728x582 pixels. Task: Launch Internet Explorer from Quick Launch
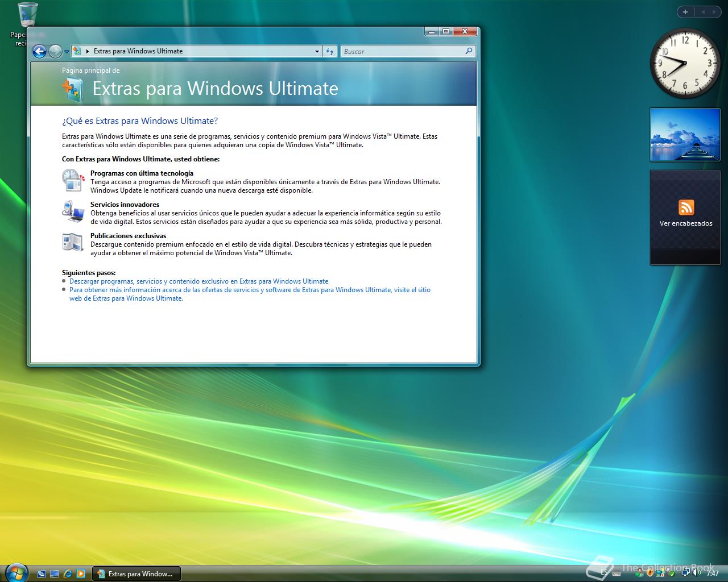coord(68,574)
